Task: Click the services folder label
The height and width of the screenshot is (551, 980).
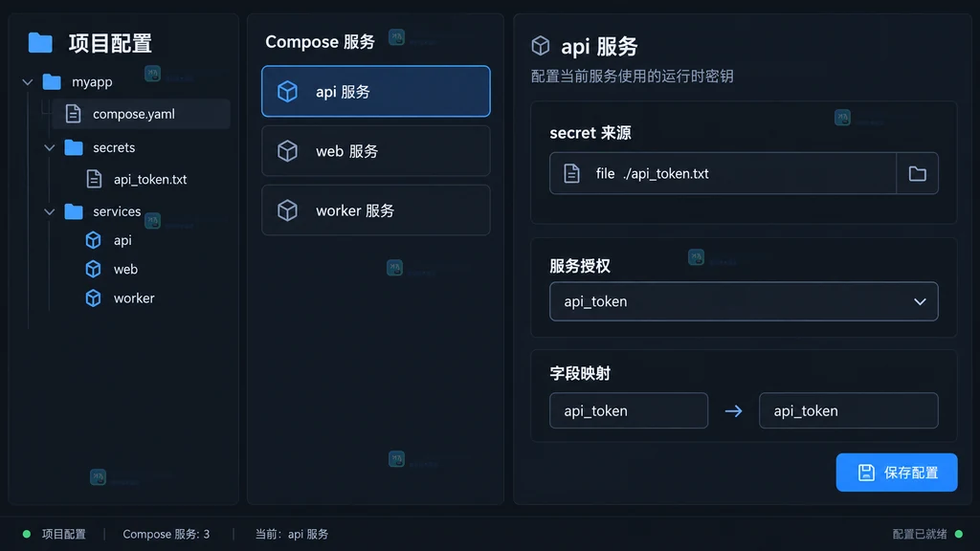Action: pos(117,211)
